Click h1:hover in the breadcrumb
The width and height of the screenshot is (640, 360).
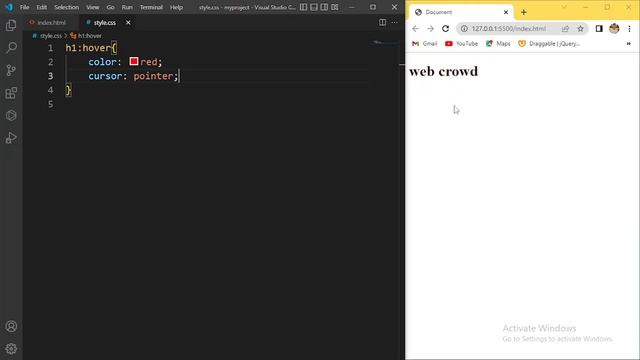(90, 36)
